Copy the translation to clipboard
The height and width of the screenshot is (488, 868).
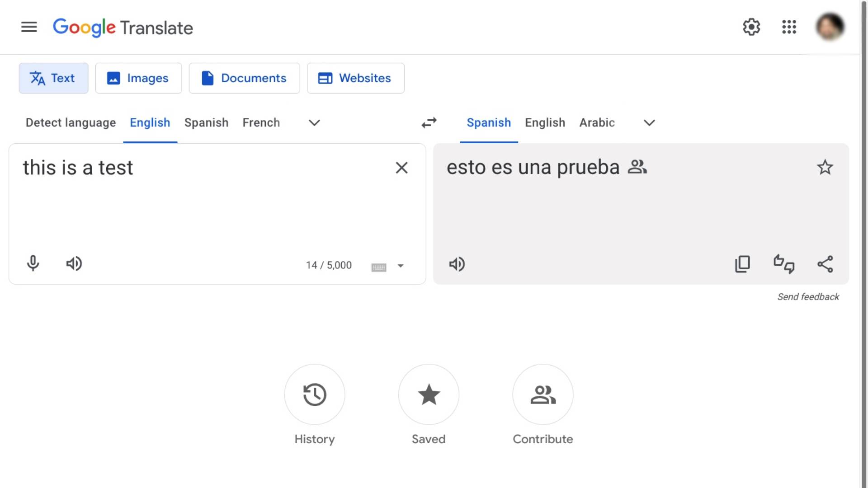[742, 264]
